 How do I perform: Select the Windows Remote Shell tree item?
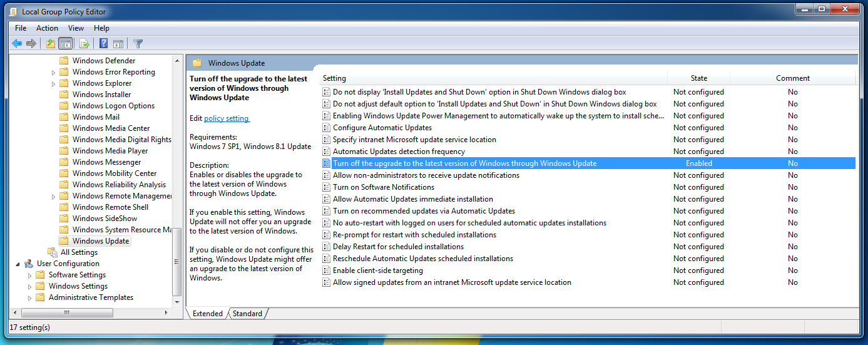[x=110, y=207]
